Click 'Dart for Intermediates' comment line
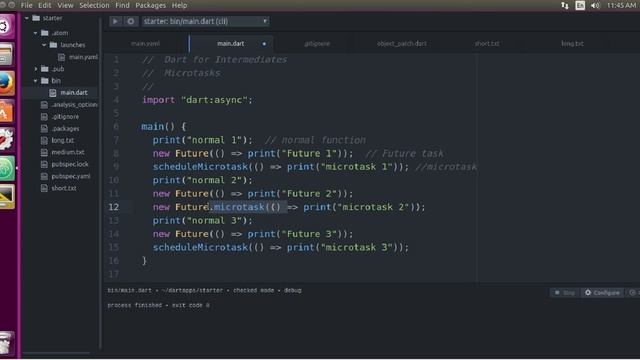Image resolution: width=640 pixels, height=360 pixels. 214,60
